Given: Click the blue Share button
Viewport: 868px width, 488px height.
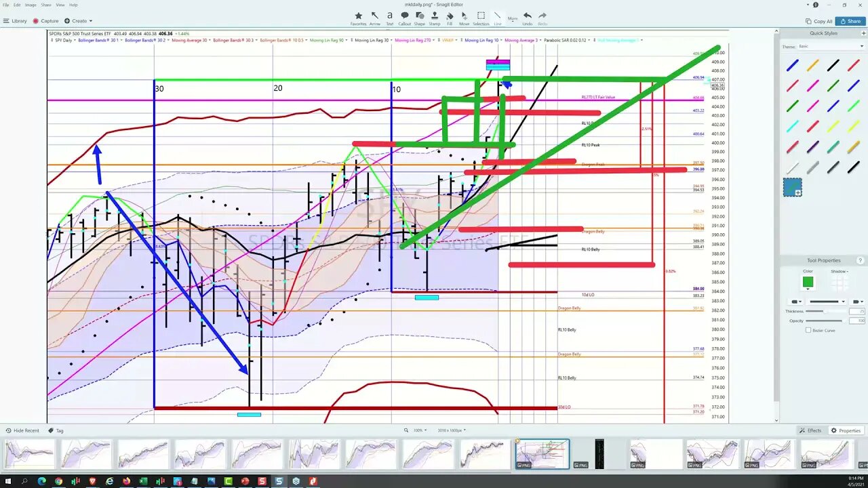Looking at the screenshot, I should click(x=850, y=22).
